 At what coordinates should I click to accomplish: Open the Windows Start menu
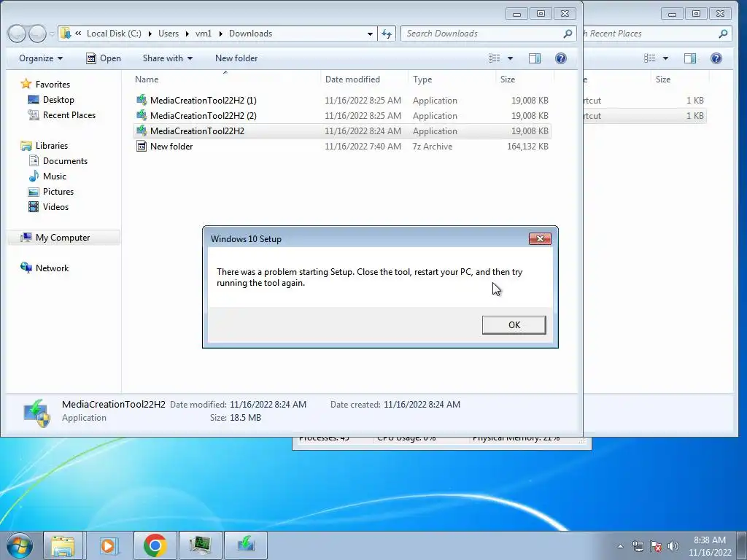tap(19, 545)
